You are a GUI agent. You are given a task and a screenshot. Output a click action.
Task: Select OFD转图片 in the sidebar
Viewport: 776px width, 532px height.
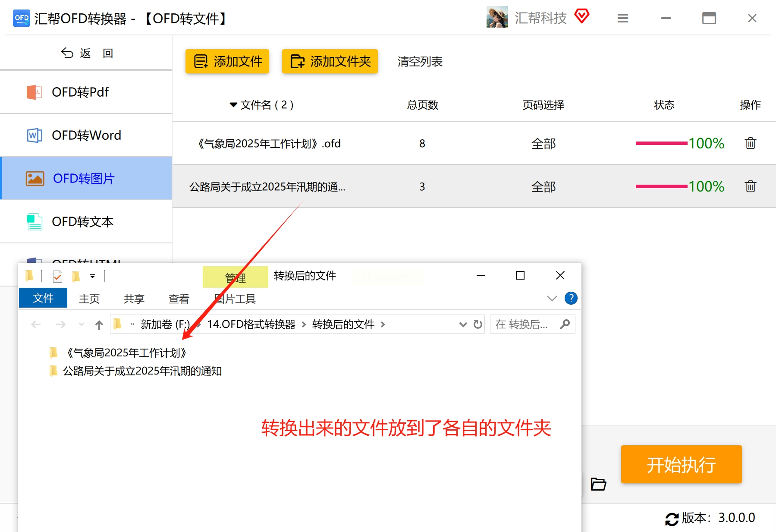[x=86, y=178]
